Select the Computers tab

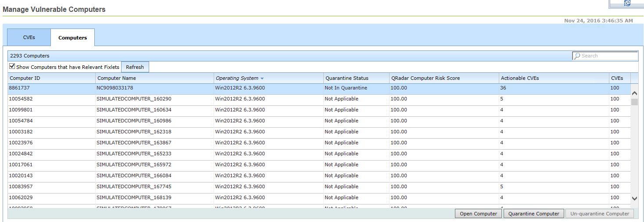click(73, 38)
